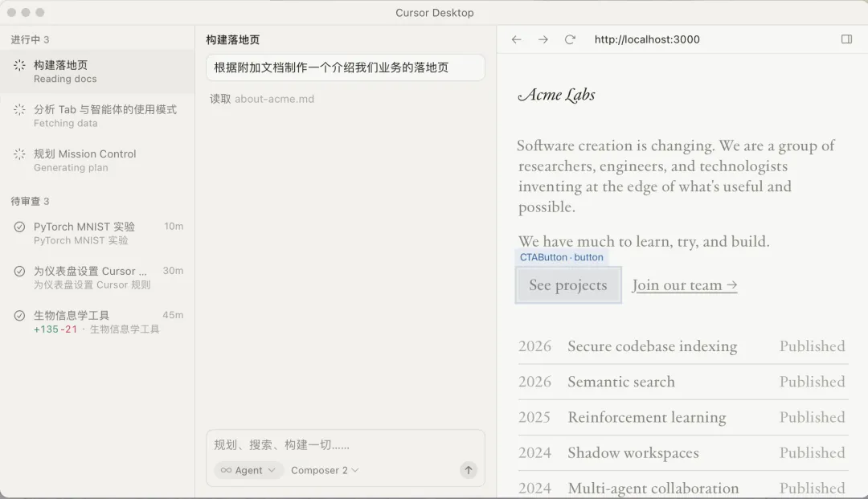The height and width of the screenshot is (499, 868).
Task: Click the 45m timestamp on 生物信息学工具
Action: 173,315
